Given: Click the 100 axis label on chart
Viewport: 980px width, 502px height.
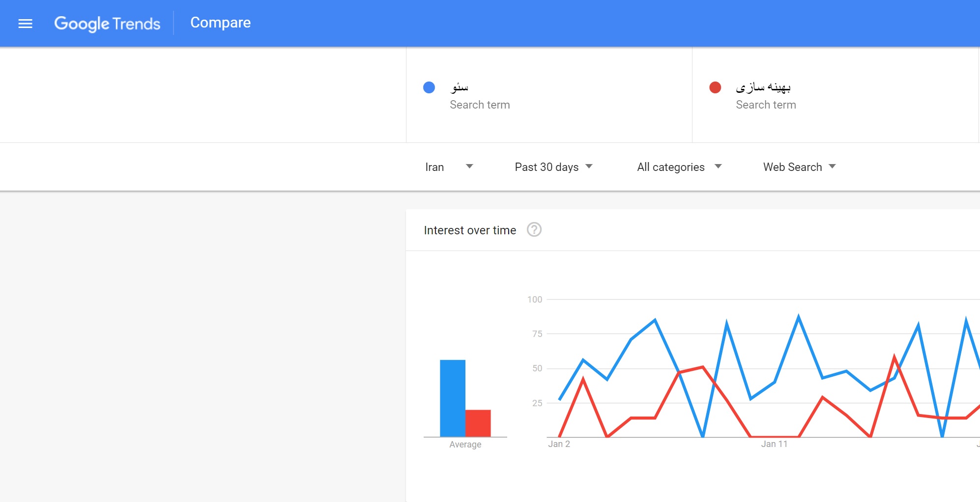Looking at the screenshot, I should click(534, 300).
